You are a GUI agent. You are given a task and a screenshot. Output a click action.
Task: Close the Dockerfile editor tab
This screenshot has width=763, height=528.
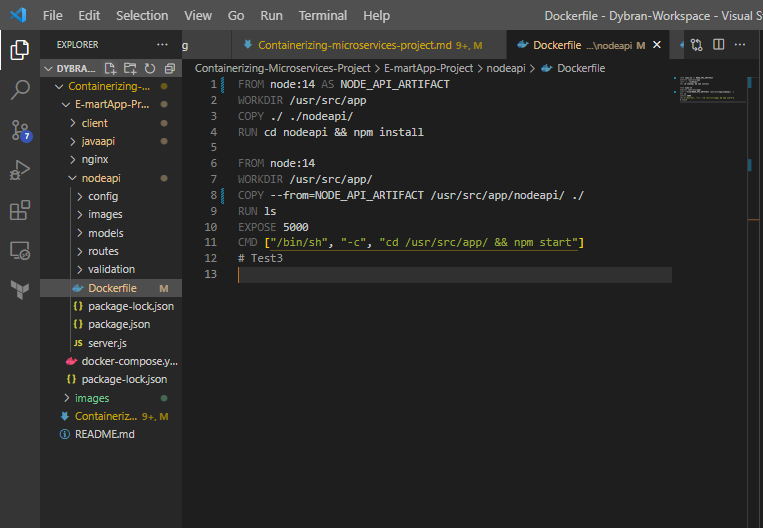pyautogui.click(x=657, y=45)
